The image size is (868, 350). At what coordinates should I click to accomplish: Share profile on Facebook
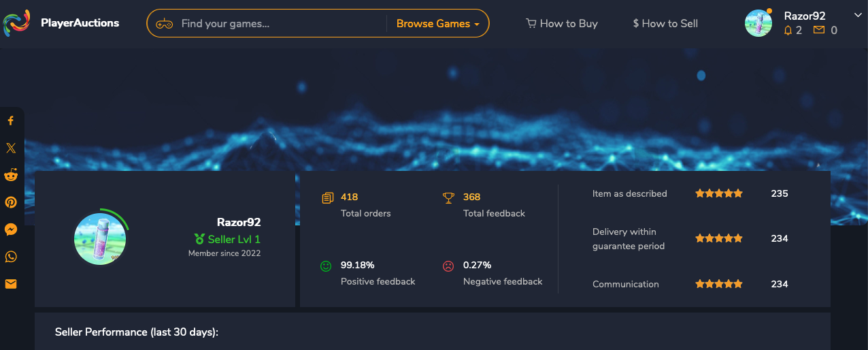pos(11,121)
